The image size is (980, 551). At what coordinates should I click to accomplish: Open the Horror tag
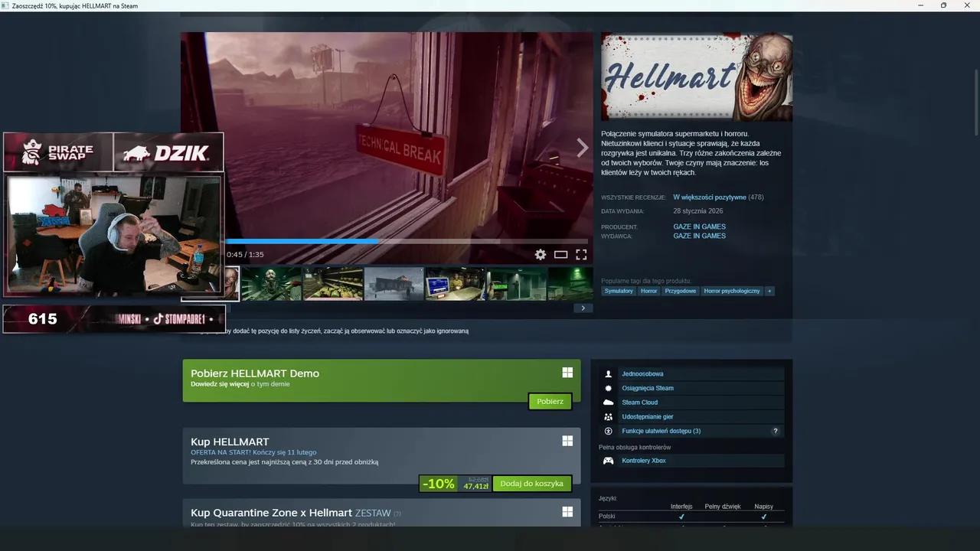(648, 291)
